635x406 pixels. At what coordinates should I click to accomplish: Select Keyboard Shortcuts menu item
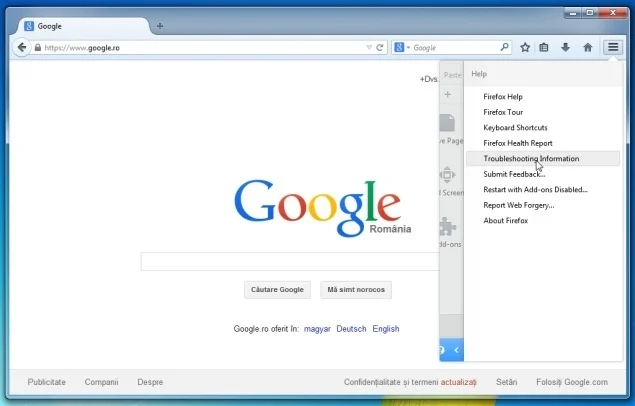pos(543,128)
